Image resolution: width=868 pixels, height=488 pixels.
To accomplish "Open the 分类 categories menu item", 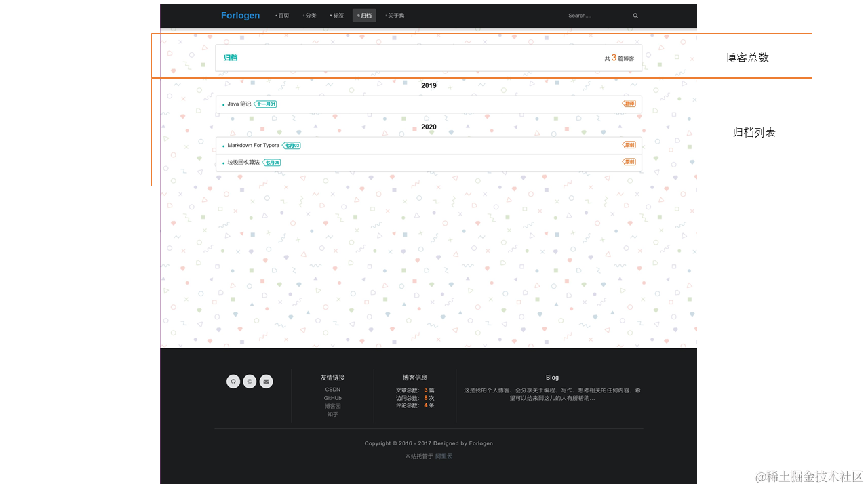I will pos(310,16).
